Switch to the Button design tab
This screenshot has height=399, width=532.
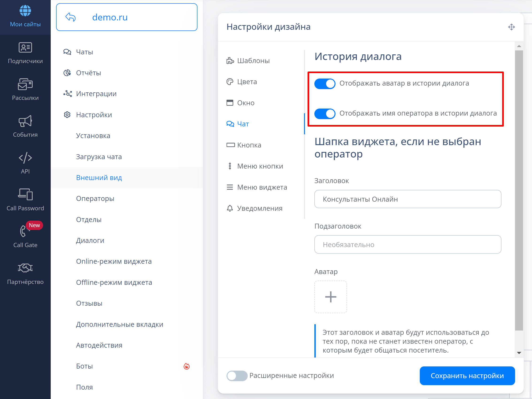249,145
